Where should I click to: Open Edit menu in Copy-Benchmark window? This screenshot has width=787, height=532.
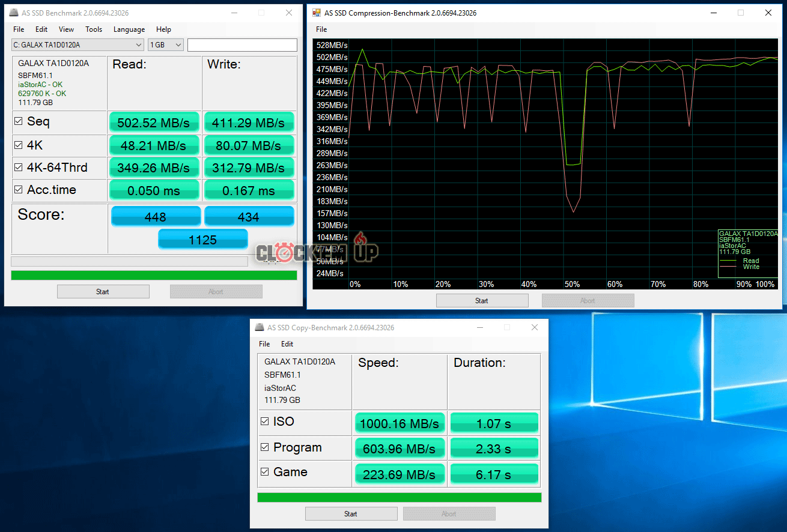(287, 344)
